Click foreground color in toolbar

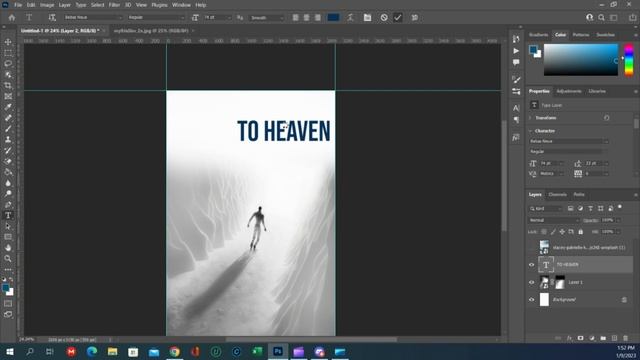[x=6, y=289]
